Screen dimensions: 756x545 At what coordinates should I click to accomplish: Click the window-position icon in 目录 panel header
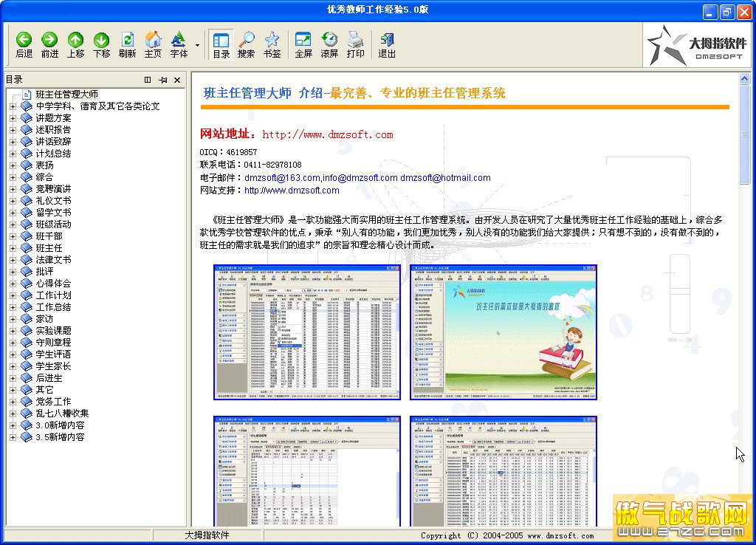coord(148,80)
